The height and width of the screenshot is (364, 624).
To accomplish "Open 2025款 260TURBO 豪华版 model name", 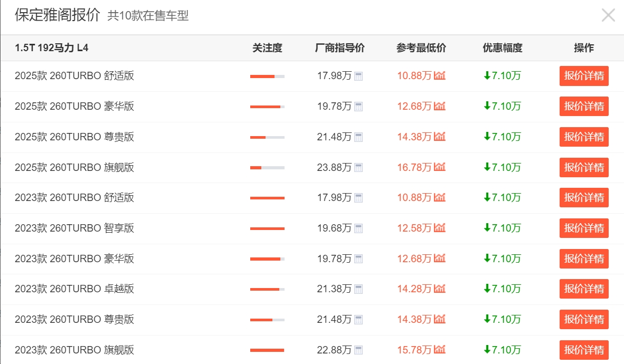I will (x=74, y=106).
